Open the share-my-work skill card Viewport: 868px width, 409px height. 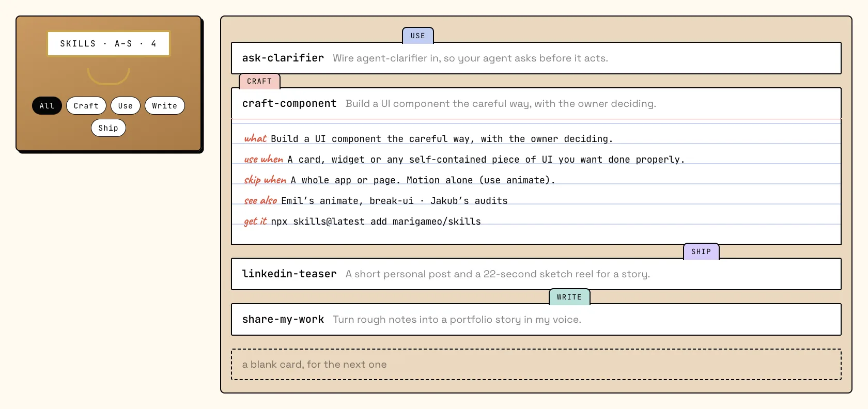click(536, 320)
